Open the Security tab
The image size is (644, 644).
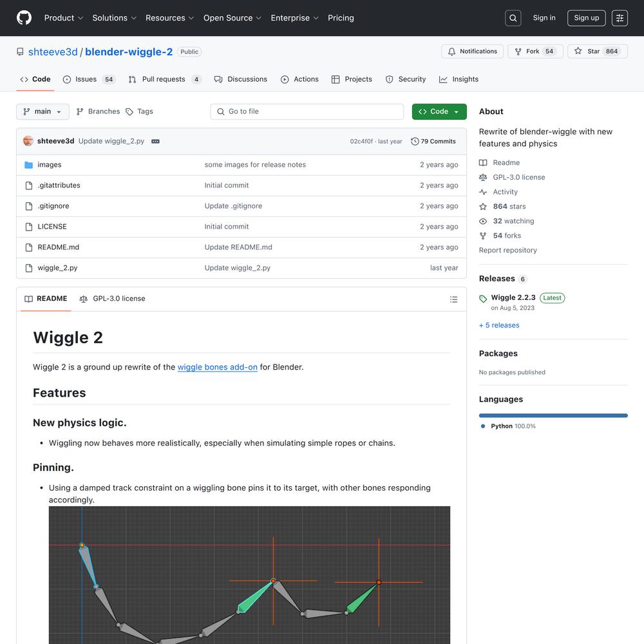tap(406, 79)
